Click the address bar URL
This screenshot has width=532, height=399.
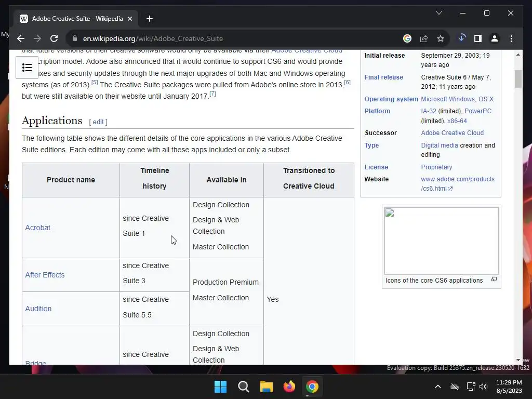(x=153, y=38)
